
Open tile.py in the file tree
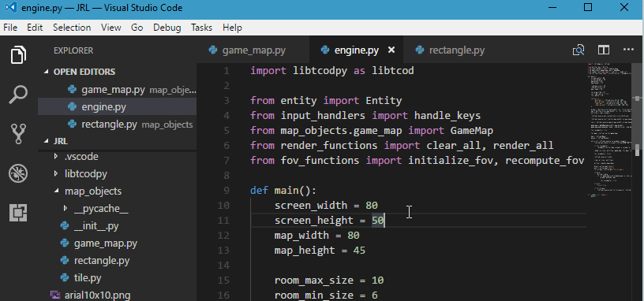click(117, 277)
